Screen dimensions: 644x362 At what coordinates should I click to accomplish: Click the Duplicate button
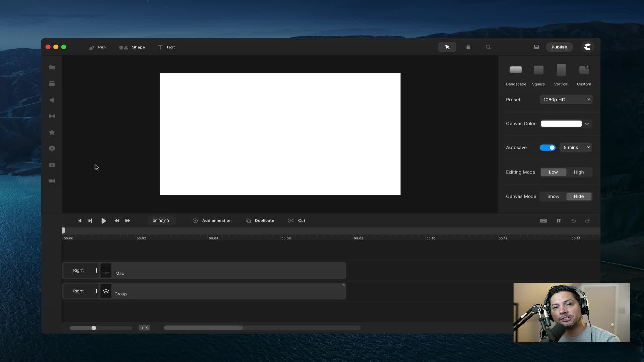[x=260, y=221]
